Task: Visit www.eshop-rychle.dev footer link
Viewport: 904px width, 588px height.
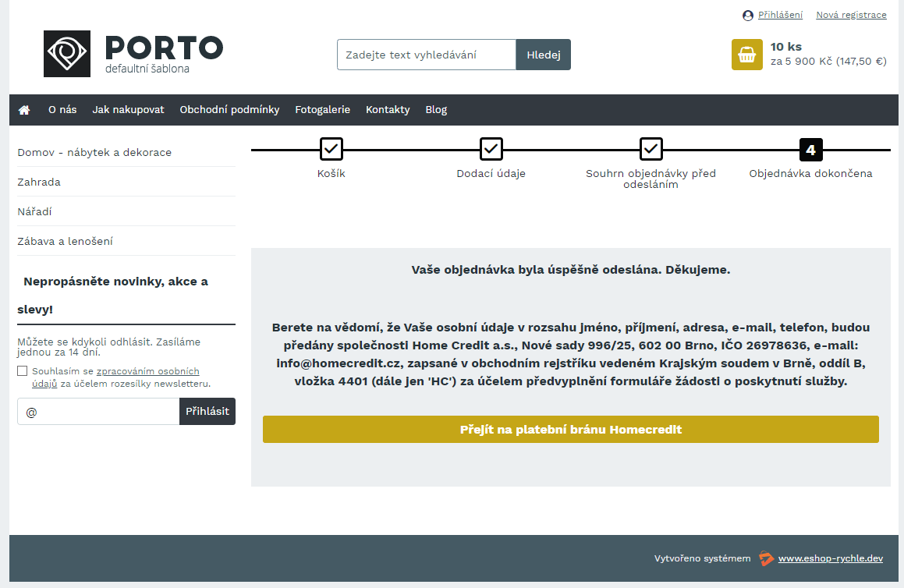Action: tap(830, 558)
